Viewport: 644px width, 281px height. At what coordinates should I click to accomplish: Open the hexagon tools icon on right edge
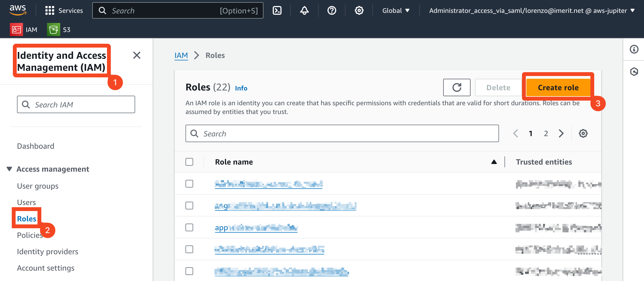[634, 72]
